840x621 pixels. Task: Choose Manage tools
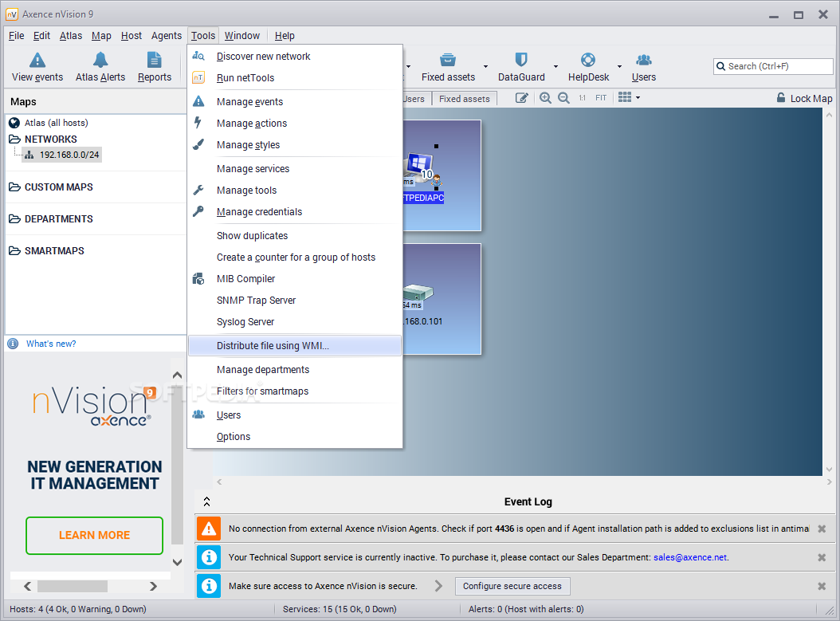pyautogui.click(x=295, y=191)
